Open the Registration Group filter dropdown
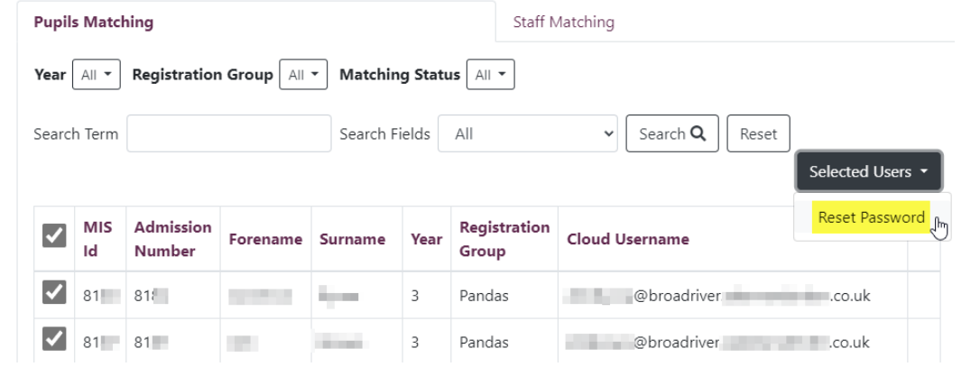Screen dimensions: 980x367 click(303, 76)
